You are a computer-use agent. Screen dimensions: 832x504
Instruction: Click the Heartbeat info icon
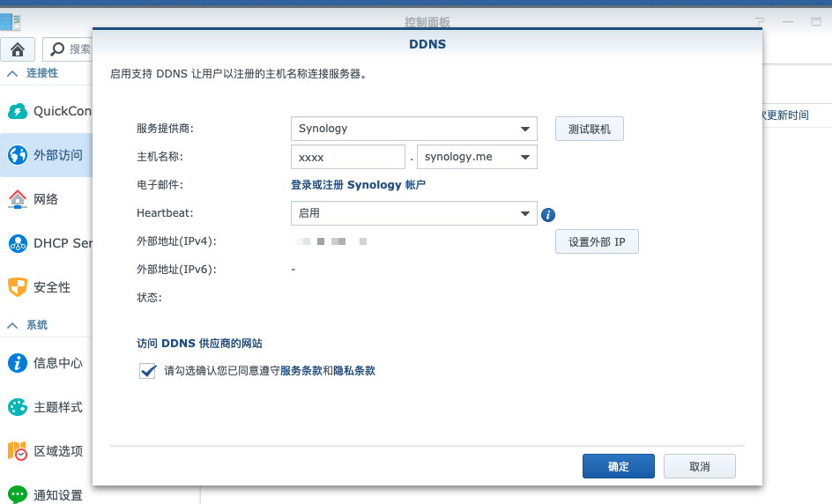(x=548, y=215)
